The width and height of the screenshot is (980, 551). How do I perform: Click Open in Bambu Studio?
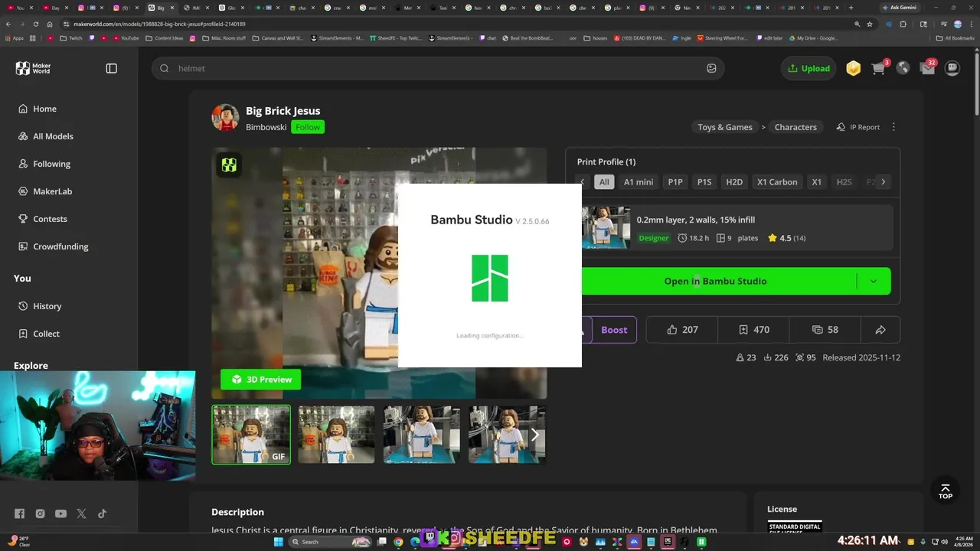tap(715, 281)
